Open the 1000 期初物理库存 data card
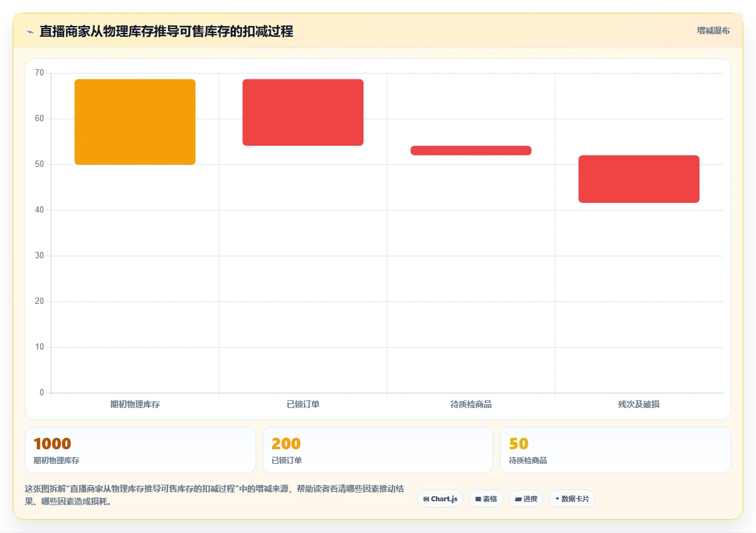Image resolution: width=756 pixels, height=533 pixels. pos(140,449)
